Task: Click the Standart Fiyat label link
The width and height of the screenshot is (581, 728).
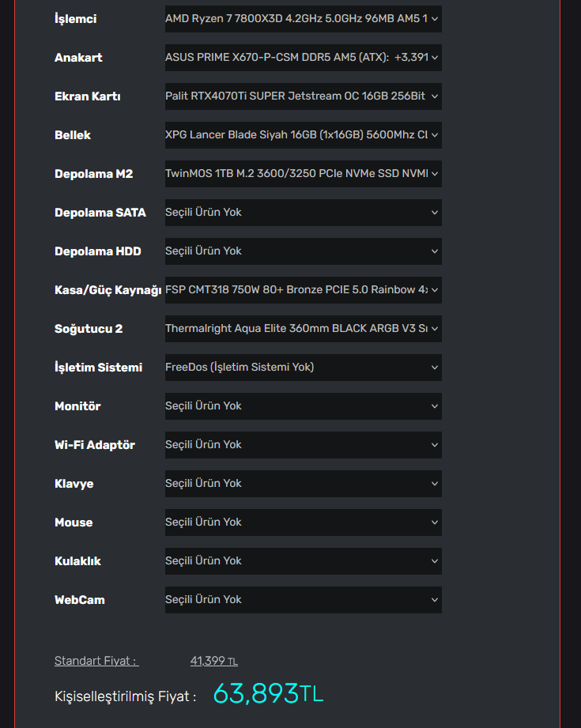Action: pyautogui.click(x=96, y=661)
